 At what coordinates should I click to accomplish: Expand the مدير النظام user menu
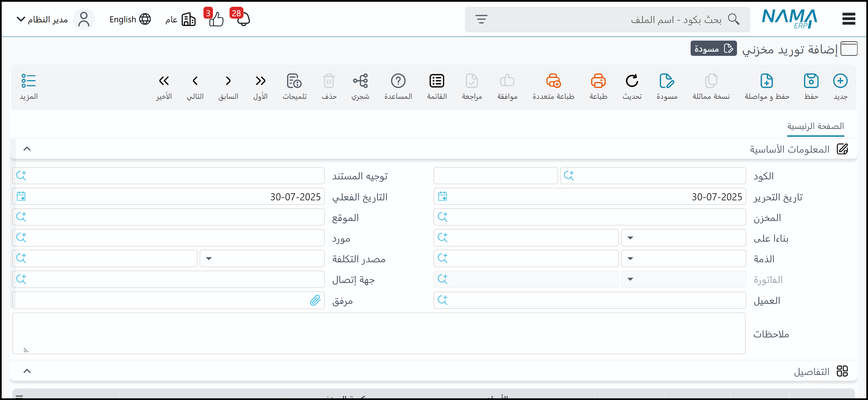[42, 19]
